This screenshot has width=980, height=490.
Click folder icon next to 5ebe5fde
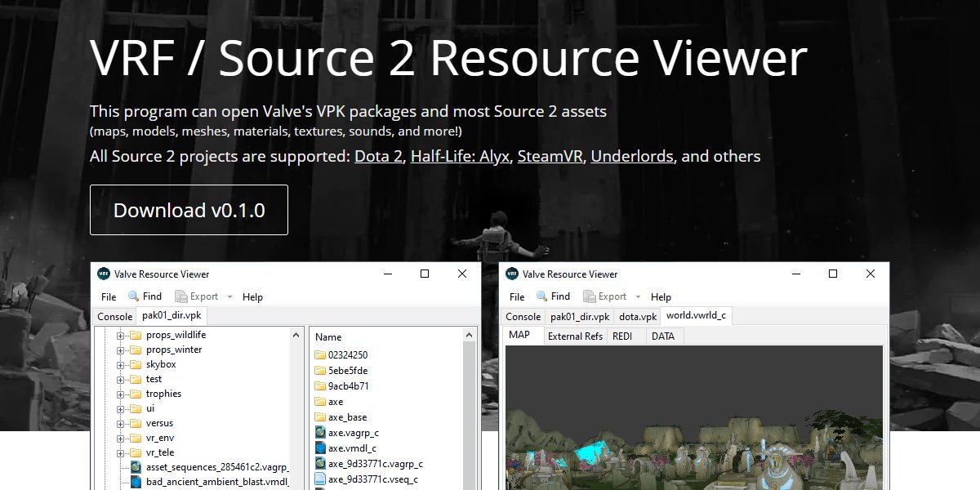[x=320, y=371]
